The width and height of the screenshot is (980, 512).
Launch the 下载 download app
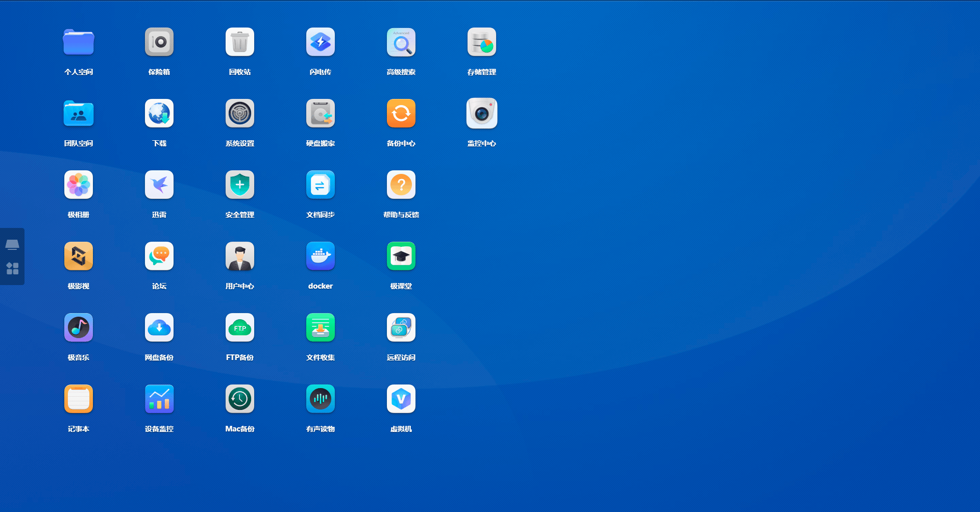159,113
